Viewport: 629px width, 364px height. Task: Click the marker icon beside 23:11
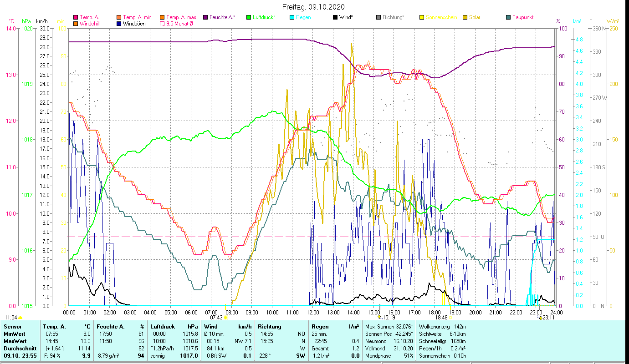click(x=540, y=317)
